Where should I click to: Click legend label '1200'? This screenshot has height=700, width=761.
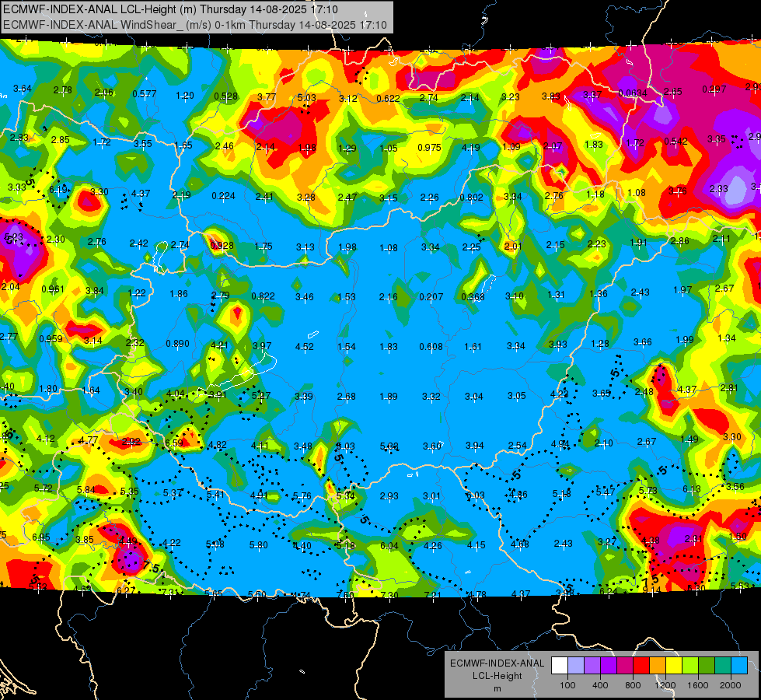pos(665,685)
